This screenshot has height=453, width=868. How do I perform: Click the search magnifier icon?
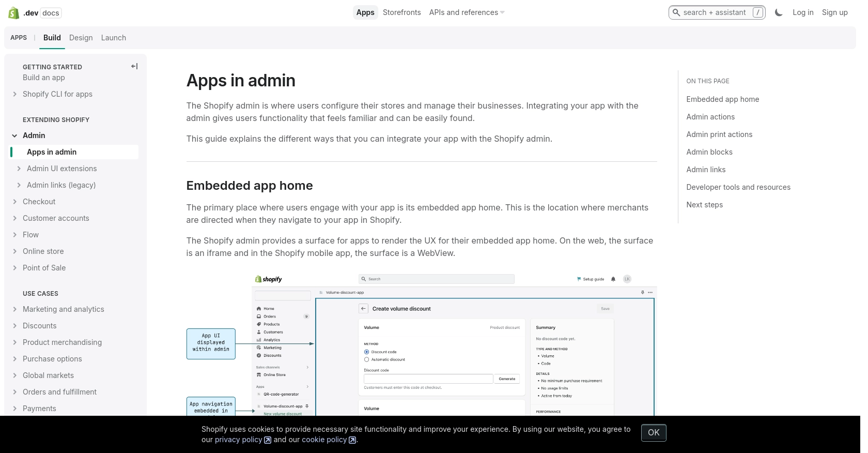tap(676, 12)
